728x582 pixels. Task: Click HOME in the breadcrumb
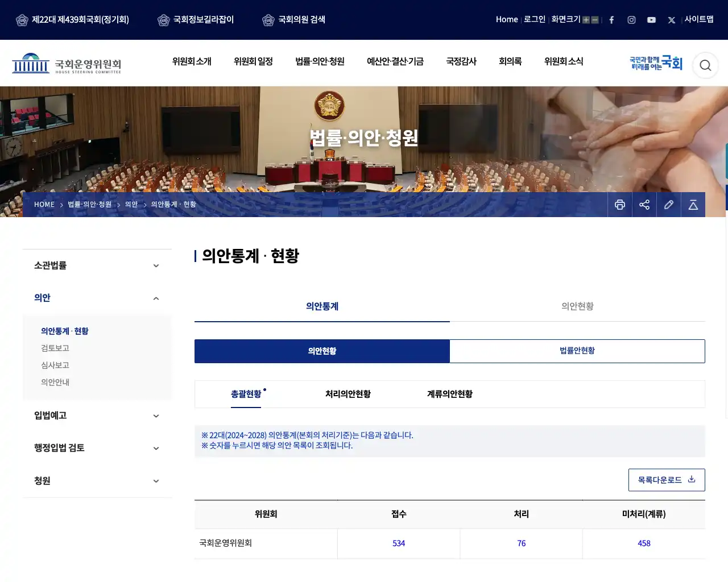[44, 205]
